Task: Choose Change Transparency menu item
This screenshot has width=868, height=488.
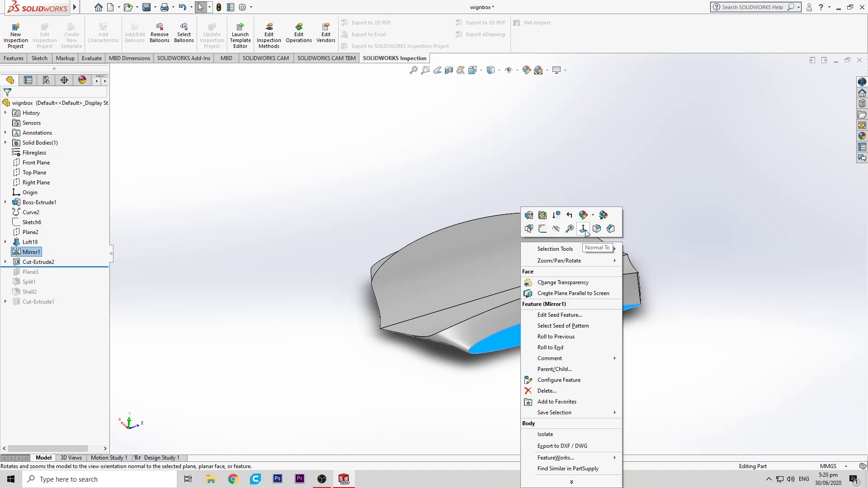Action: tap(563, 282)
